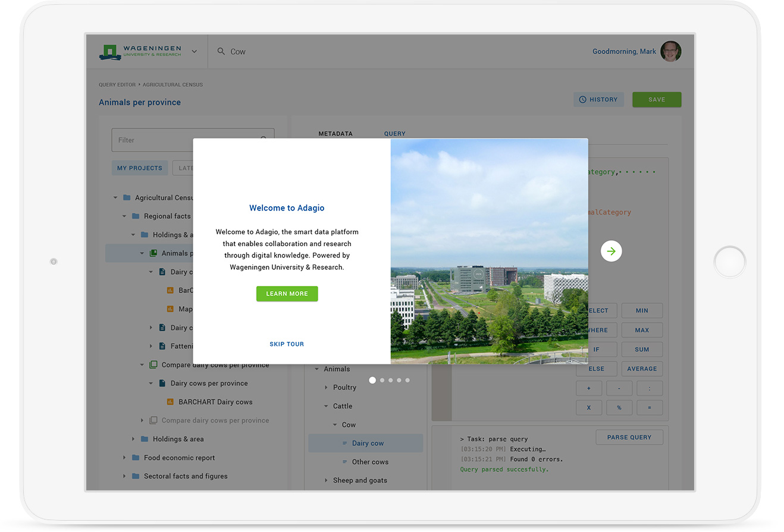Image resolution: width=784 pixels, height=532 pixels.
Task: Insert the plus operator
Action: pos(589,388)
